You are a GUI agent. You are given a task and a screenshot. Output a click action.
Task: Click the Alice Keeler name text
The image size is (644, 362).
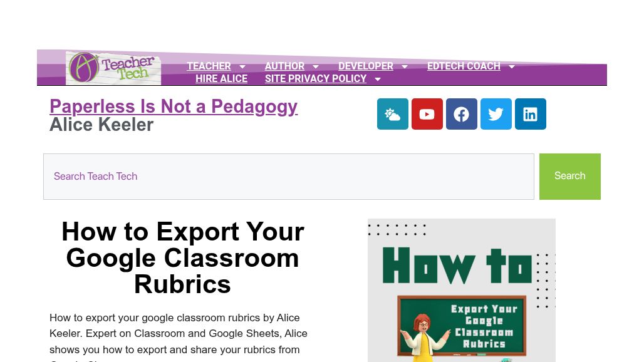(101, 125)
